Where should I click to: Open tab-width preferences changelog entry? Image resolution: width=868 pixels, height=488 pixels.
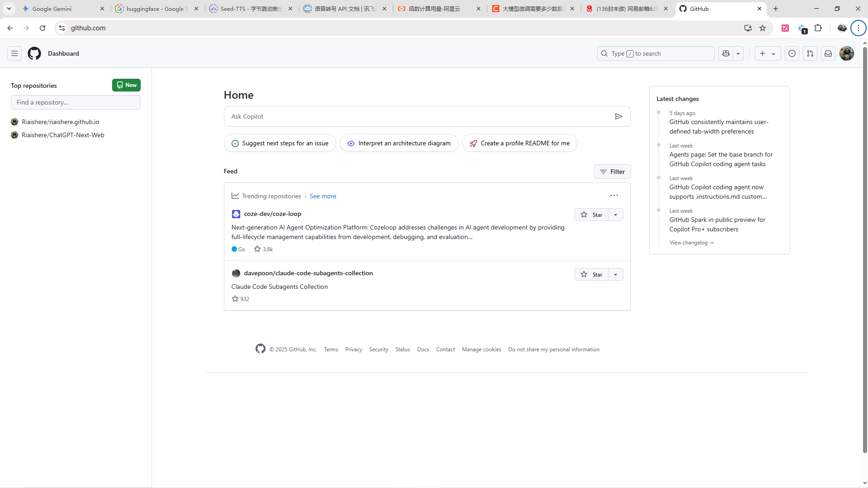click(719, 127)
